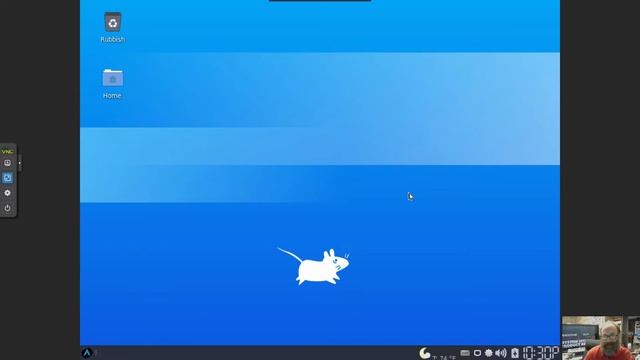Click the noVNC extra keys button

(7, 163)
